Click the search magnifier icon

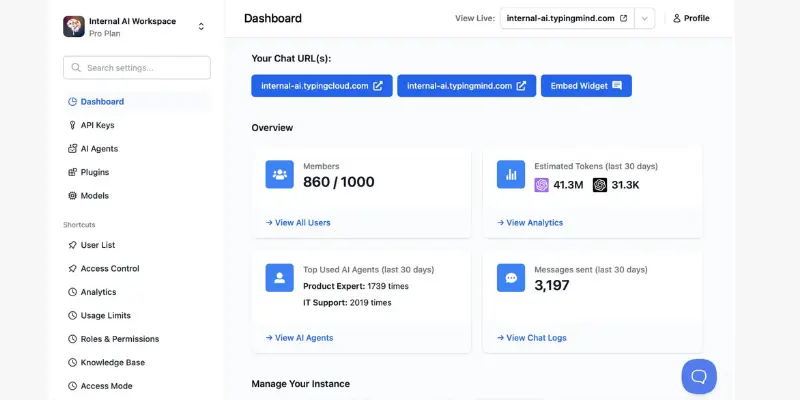(x=76, y=68)
